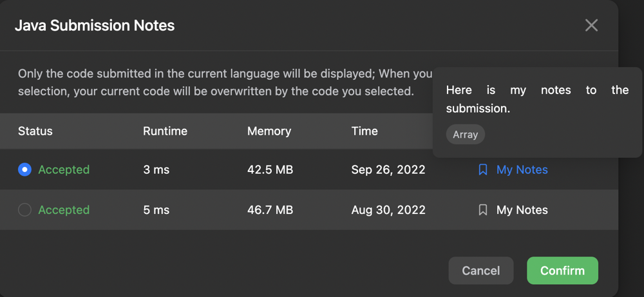Viewport: 644px width, 297px height.
Task: Click the Runtime column header
Action: click(x=165, y=131)
